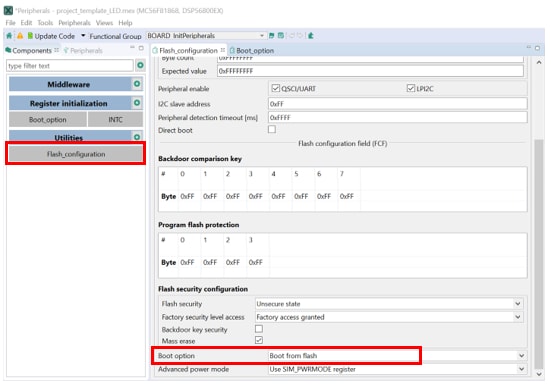Toggle the LPI2C peripheral enable checkbox
The width and height of the screenshot is (551, 386).
click(410, 88)
